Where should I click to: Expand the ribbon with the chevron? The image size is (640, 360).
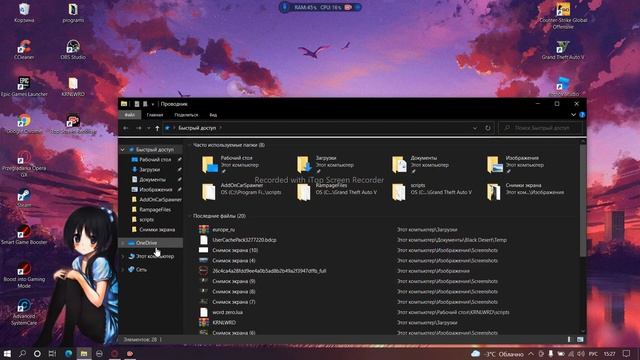point(573,115)
